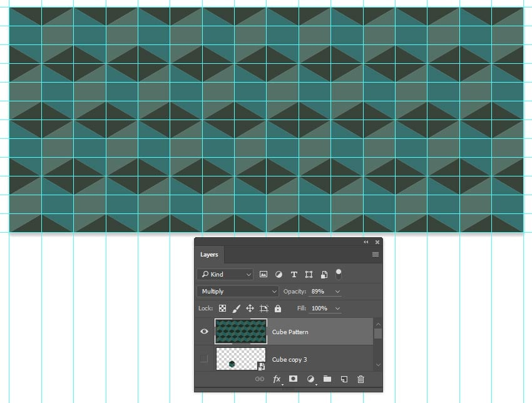Show the Cube copy 3 layer

[x=204, y=358]
